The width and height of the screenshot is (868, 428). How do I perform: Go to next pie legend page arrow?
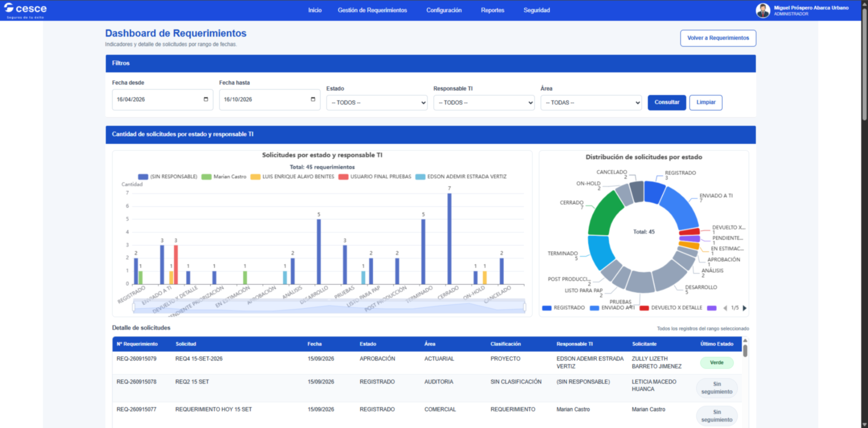[745, 308]
